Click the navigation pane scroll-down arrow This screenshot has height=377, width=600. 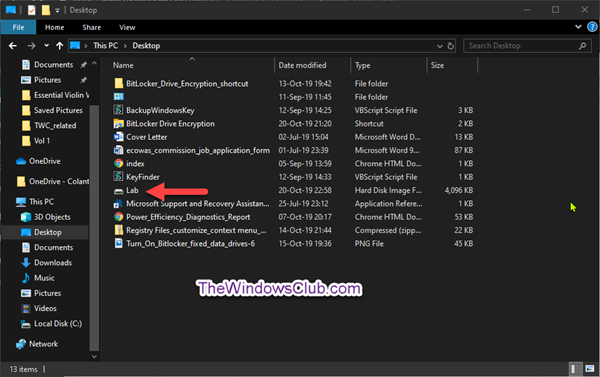tap(94, 356)
